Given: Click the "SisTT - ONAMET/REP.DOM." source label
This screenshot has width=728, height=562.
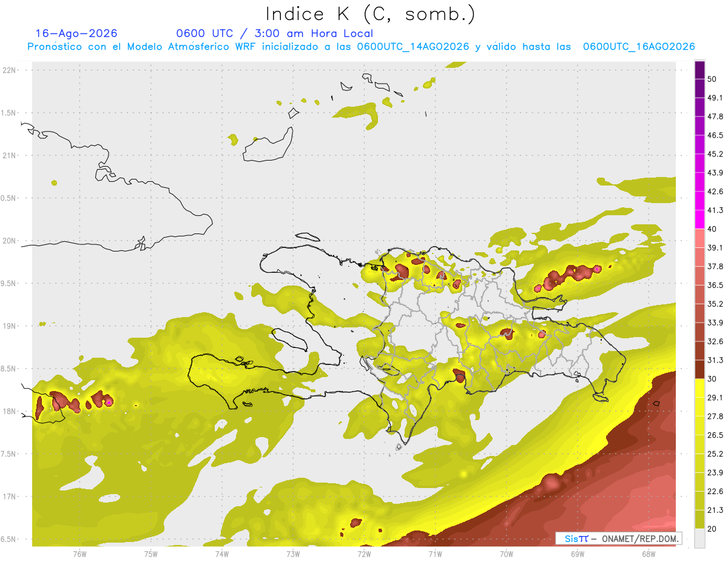Looking at the screenshot, I should (x=618, y=538).
